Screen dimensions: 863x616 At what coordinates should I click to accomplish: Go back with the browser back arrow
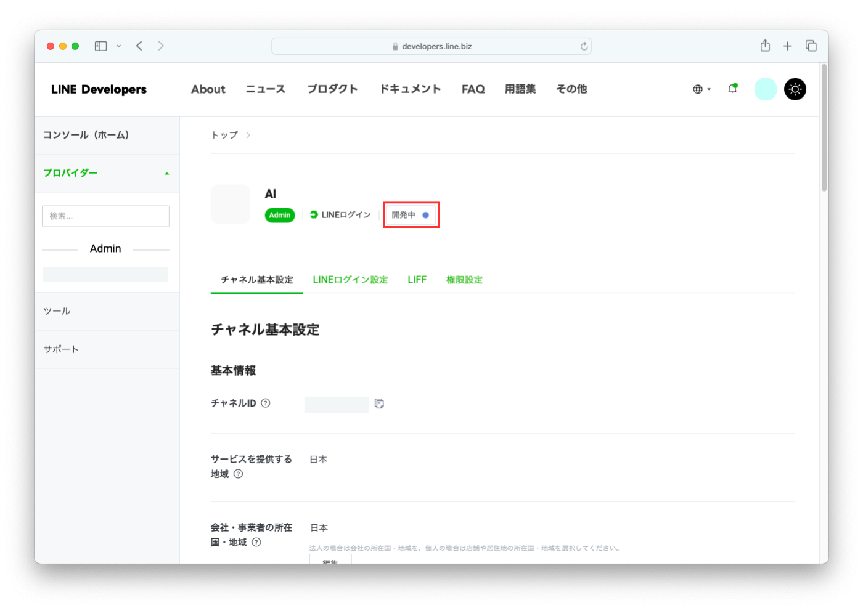click(139, 46)
